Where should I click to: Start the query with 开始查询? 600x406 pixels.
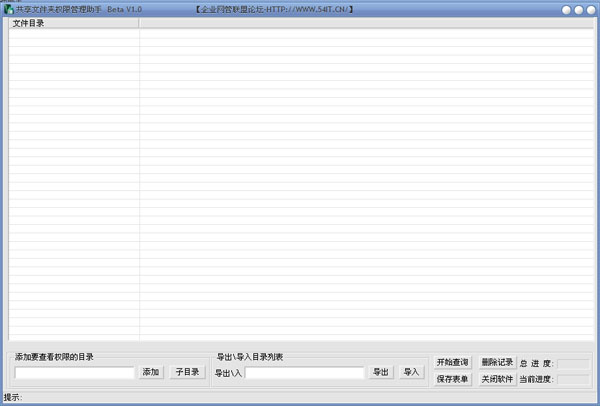pos(453,362)
